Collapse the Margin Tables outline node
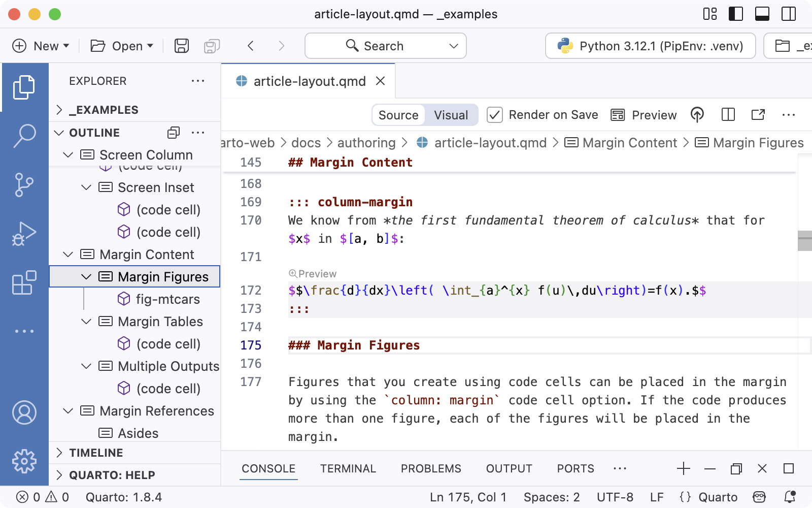 click(87, 322)
